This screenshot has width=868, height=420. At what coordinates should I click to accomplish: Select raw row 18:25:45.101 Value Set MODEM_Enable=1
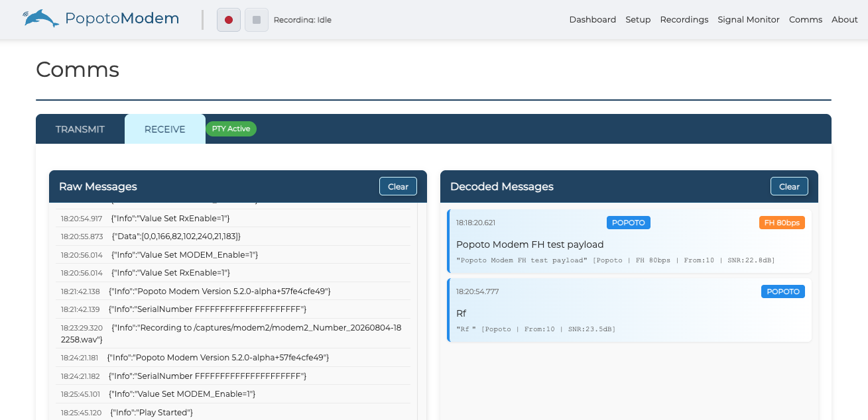pos(233,394)
